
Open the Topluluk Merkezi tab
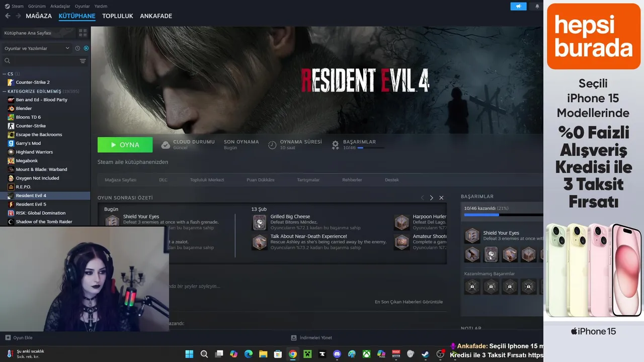pos(207,179)
